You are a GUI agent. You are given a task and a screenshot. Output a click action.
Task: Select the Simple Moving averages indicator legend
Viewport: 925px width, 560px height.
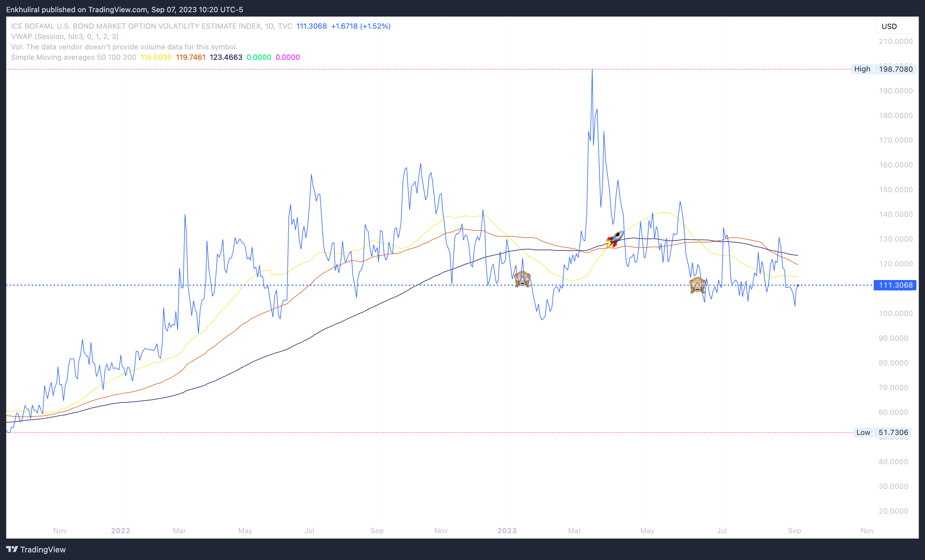tap(73, 57)
